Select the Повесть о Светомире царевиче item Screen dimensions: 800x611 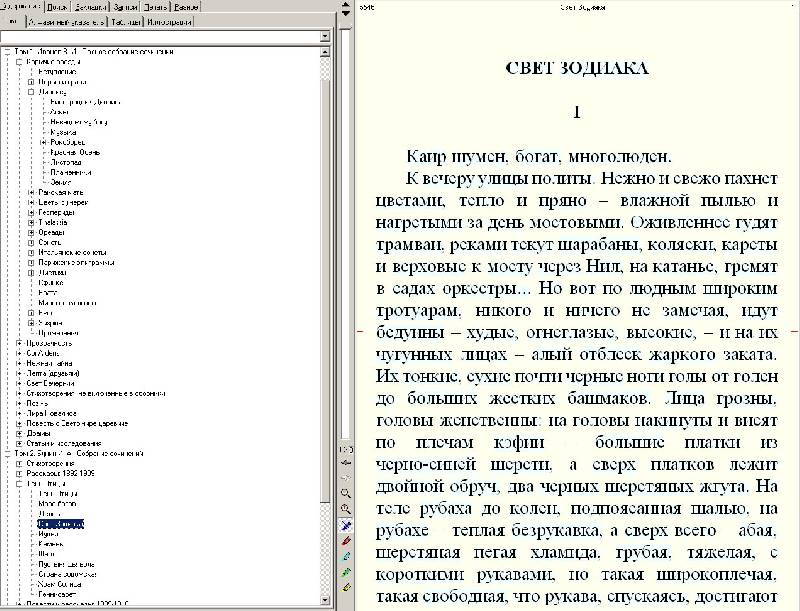[77, 423]
